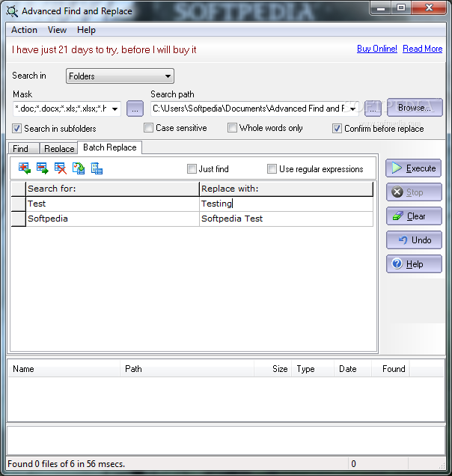Click the Help button on the right panel
Screen dimensions: 452x476
[x=414, y=264]
